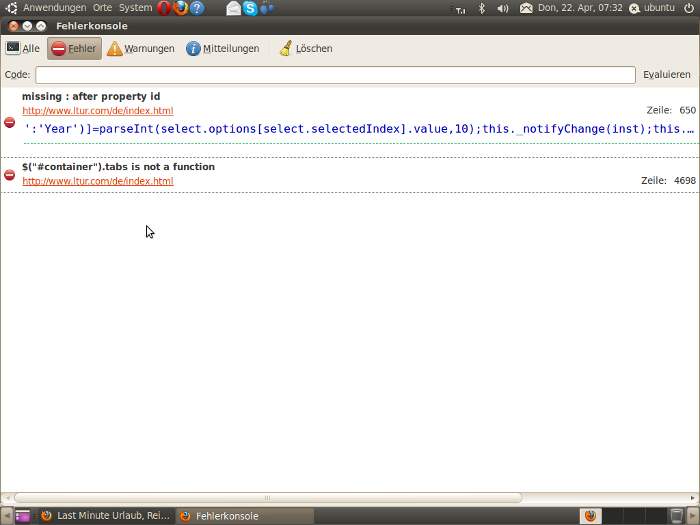Open the System menu
Screen dimensions: 700x525
pos(135,8)
